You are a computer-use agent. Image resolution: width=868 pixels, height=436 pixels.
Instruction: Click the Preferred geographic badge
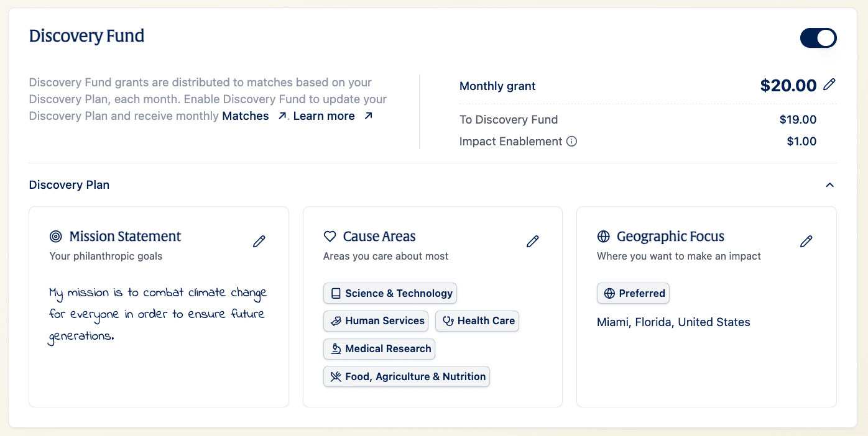point(633,293)
